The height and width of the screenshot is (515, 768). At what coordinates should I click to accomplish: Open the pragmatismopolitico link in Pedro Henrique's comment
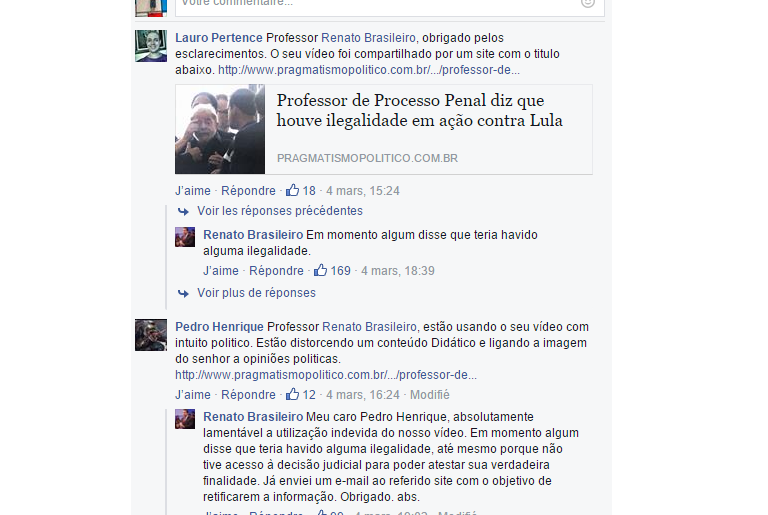[x=326, y=375]
